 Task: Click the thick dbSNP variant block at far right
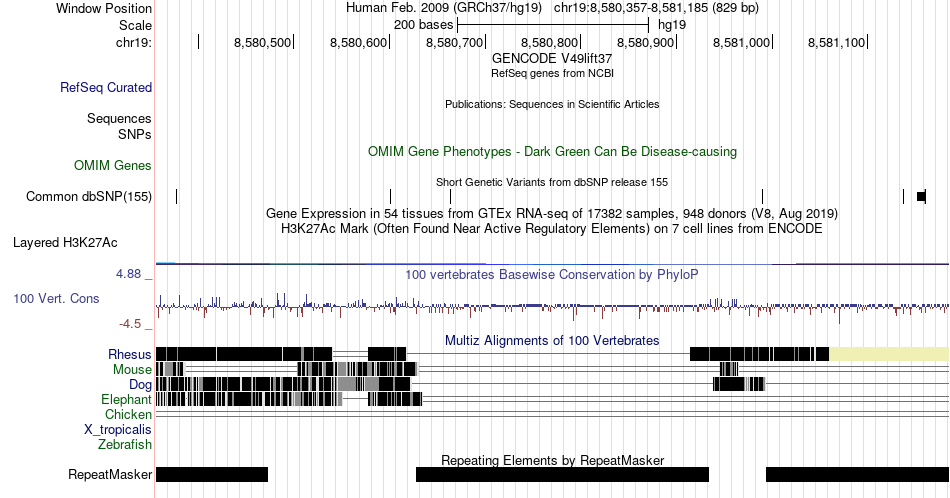pos(922,196)
